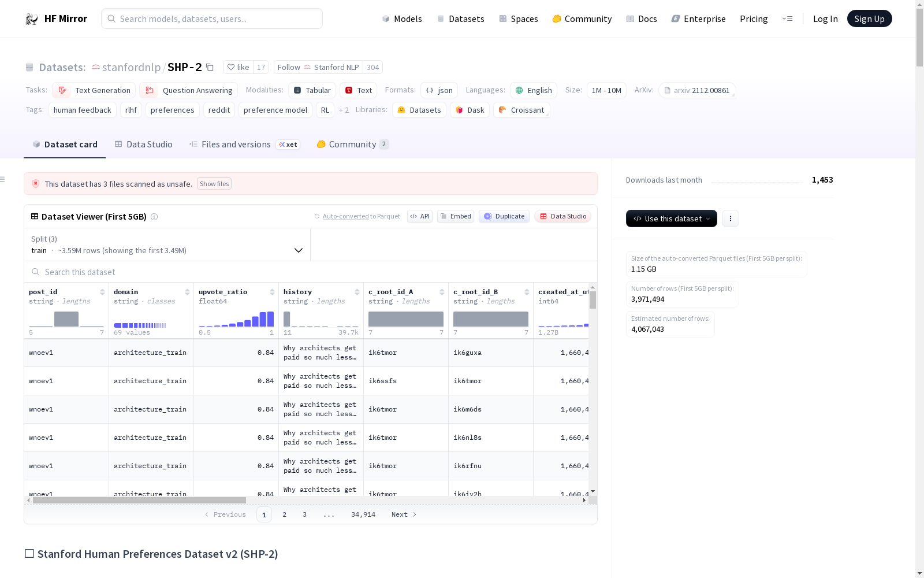Open the Auto-converted link
Viewport: 924px width, 578px height.
click(x=345, y=217)
